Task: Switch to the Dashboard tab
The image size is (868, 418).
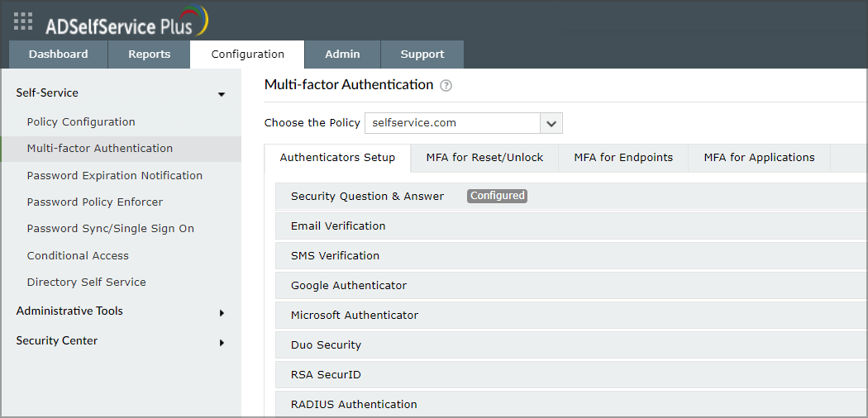Action: tap(58, 55)
